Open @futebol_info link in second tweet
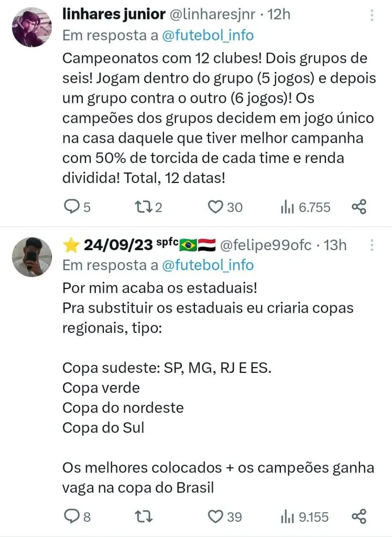Viewport: 392px width, 537px height. click(208, 265)
